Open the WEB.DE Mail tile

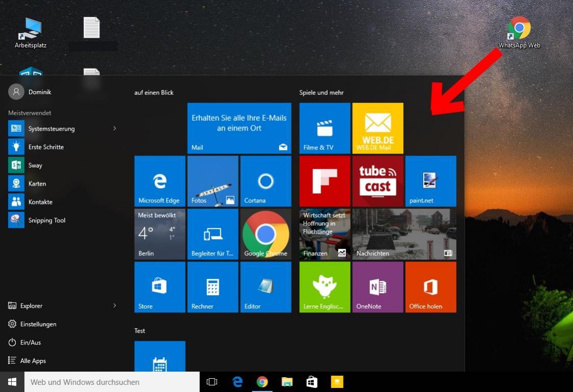click(377, 128)
